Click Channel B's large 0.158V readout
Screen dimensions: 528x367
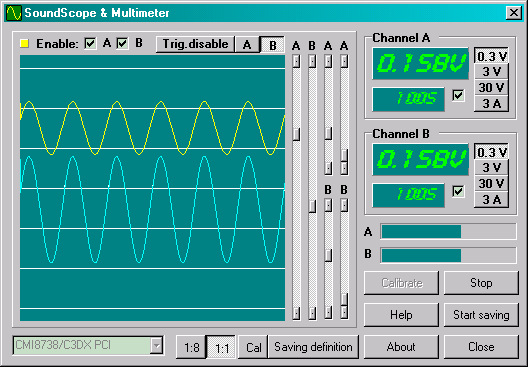pyautogui.click(x=420, y=160)
